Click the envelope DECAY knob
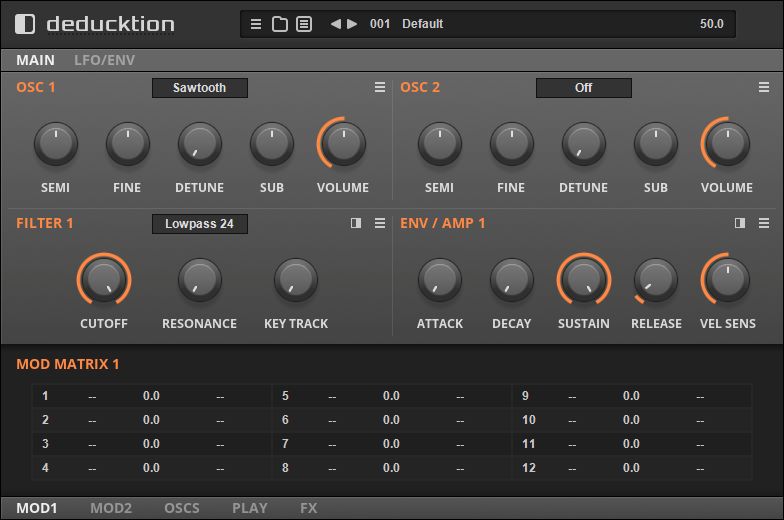784x520 pixels. tap(512, 280)
